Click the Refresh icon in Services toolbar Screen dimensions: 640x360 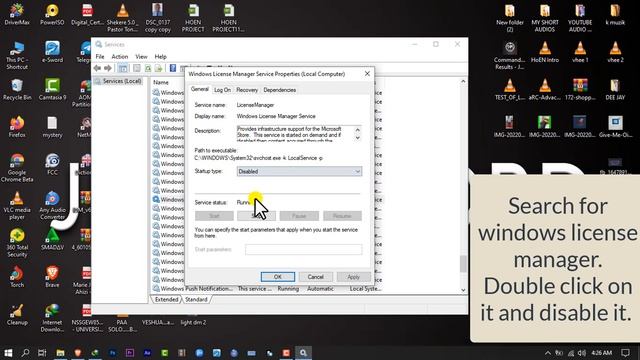(148, 68)
